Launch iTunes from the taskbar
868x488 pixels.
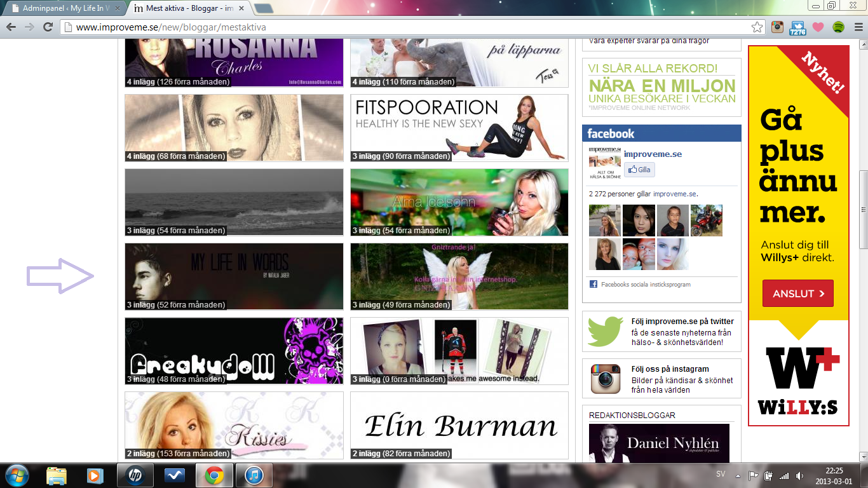coord(254,475)
